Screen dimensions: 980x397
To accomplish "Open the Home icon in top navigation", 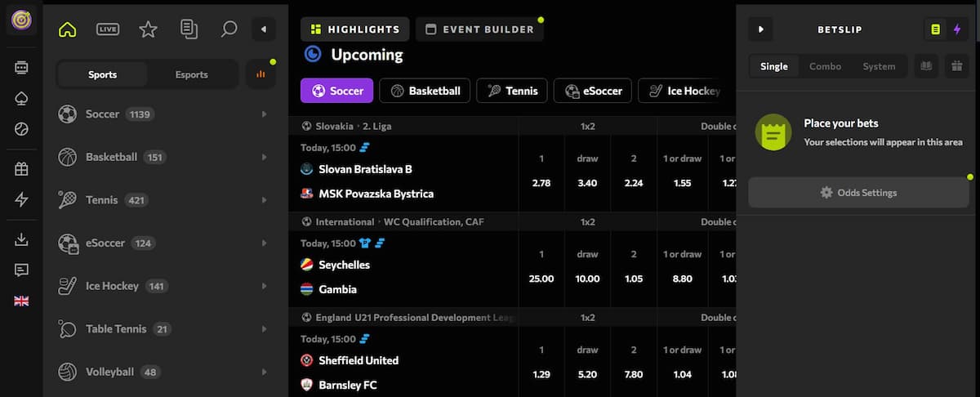I will pyautogui.click(x=67, y=29).
